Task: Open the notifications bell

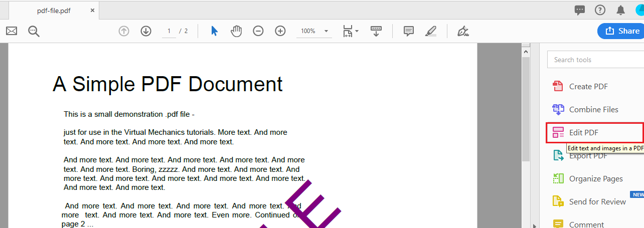Action: 620,10
